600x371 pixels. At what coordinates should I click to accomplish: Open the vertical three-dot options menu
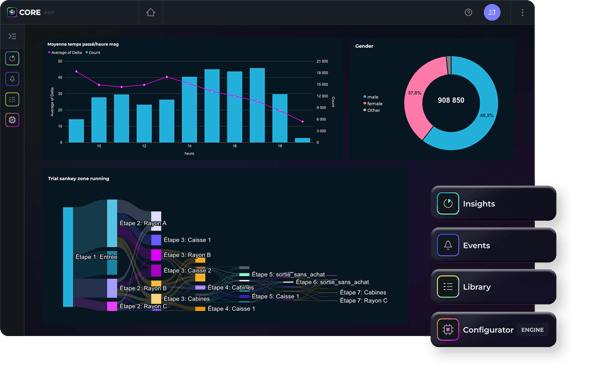[x=522, y=12]
